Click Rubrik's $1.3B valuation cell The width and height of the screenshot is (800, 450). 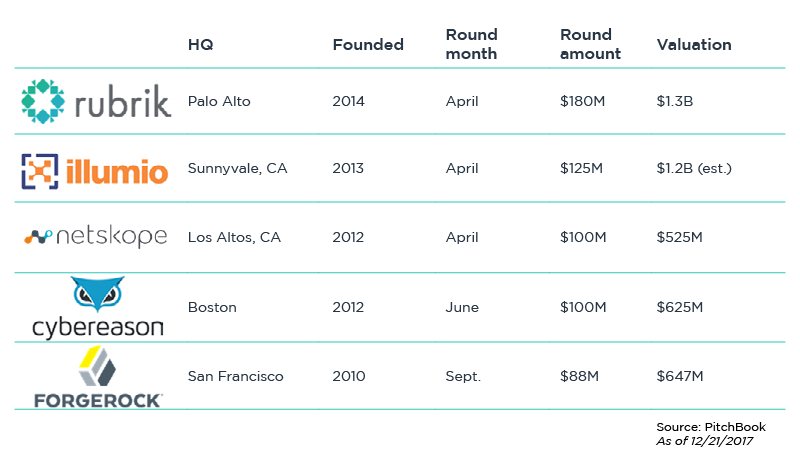(x=674, y=101)
